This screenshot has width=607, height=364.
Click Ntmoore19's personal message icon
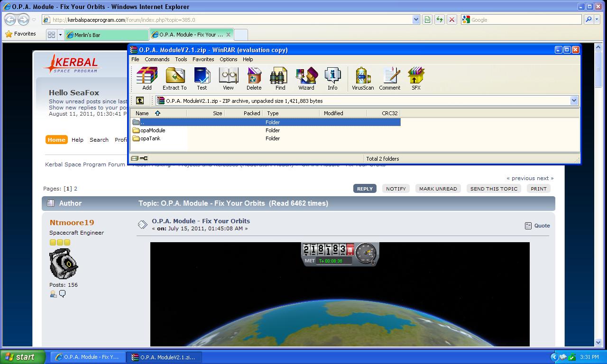pos(62,294)
